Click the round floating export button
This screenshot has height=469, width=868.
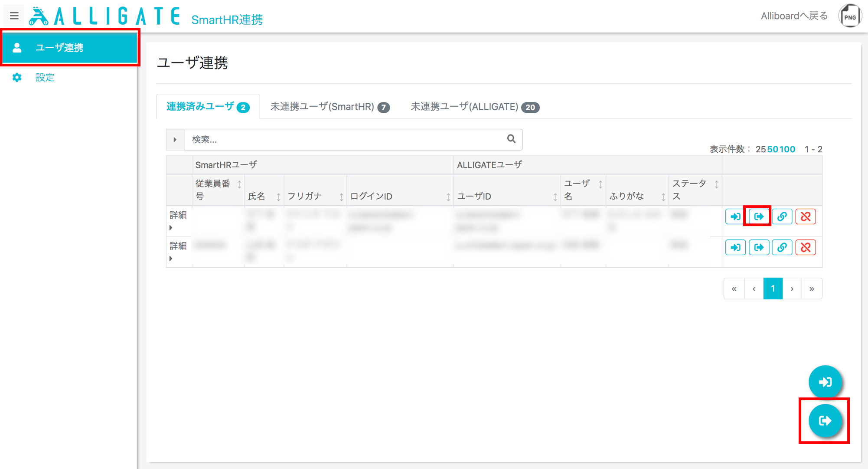click(825, 420)
